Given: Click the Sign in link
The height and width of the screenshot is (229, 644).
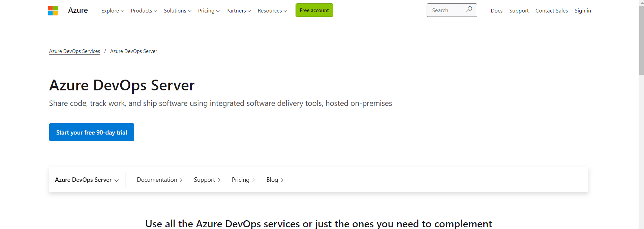Looking at the screenshot, I should 583,11.
